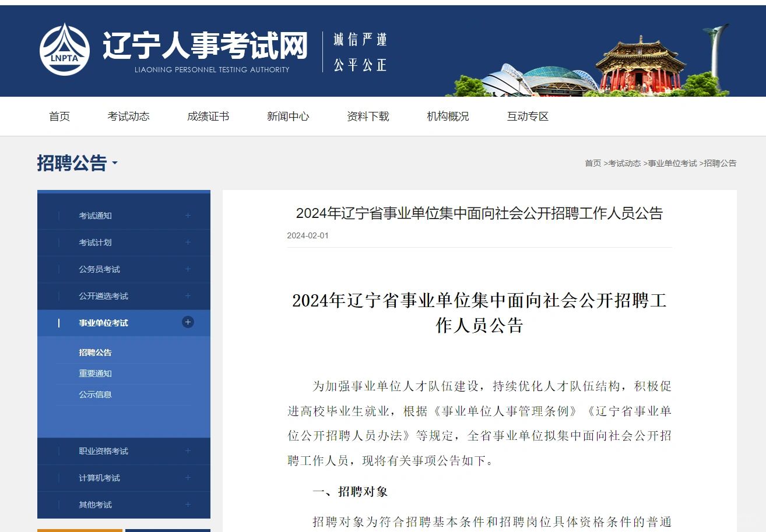Expand the 其他考试 sidebar section
Screen dimensions: 766x532
pos(187,505)
